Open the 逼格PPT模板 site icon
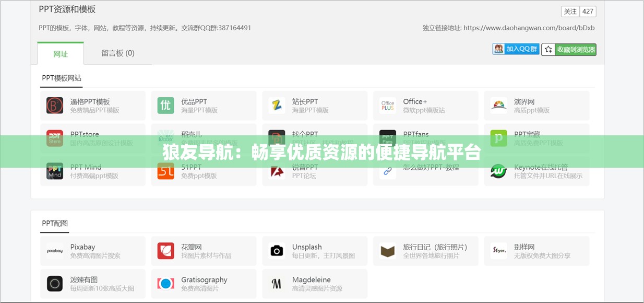Screen dimensions: 644x303 click(x=55, y=106)
